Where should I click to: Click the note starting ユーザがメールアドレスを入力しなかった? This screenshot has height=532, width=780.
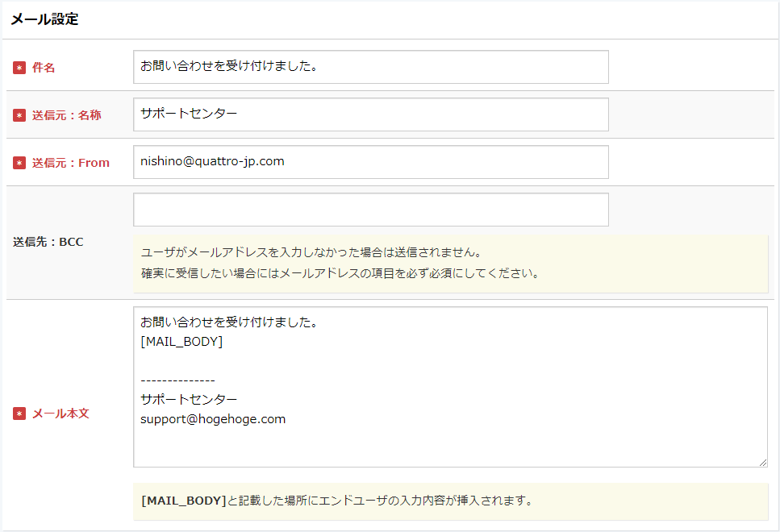(313, 252)
